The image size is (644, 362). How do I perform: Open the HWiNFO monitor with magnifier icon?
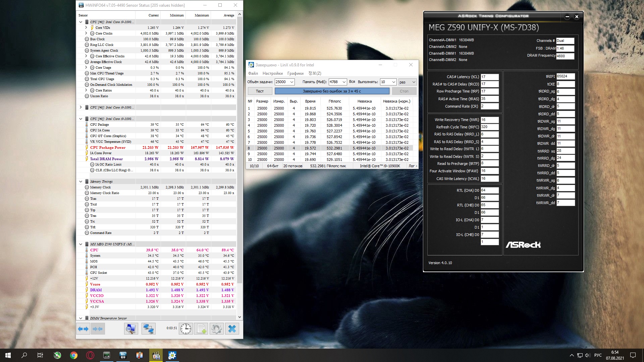click(131, 329)
